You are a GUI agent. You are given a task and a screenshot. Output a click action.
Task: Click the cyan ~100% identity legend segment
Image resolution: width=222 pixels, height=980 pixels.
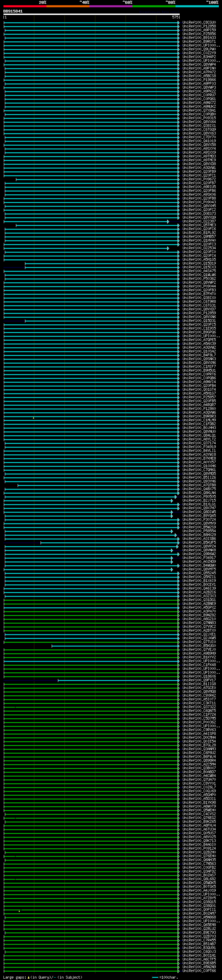coord(197,6)
